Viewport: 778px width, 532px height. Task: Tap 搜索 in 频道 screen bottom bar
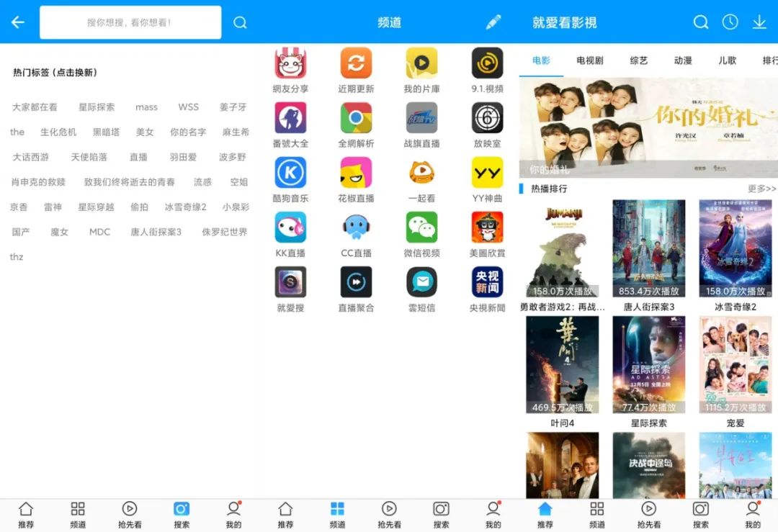[441, 515]
